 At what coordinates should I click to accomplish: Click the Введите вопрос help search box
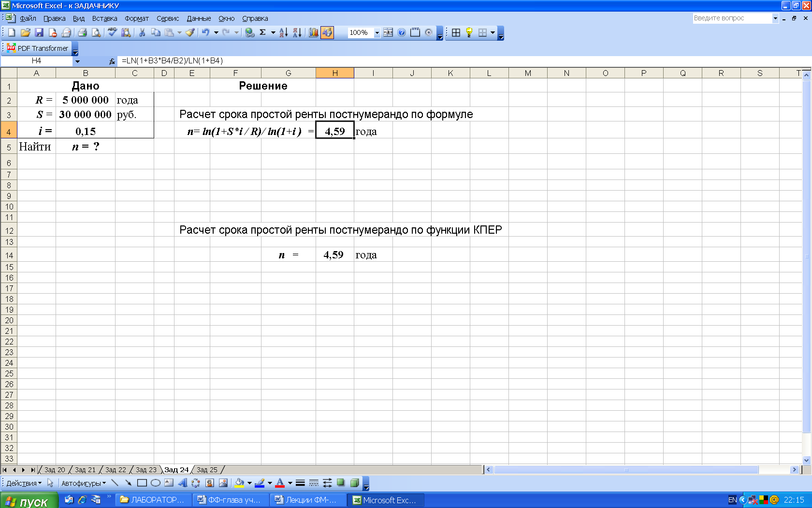732,18
